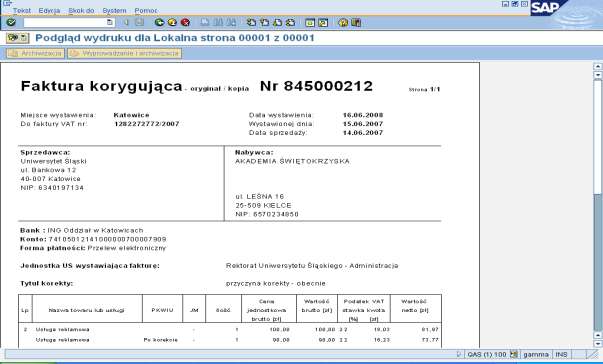Expand status bar system info QAS (1) 100
Image resolution: width=603 pixels, height=364 pixels.
(x=487, y=354)
